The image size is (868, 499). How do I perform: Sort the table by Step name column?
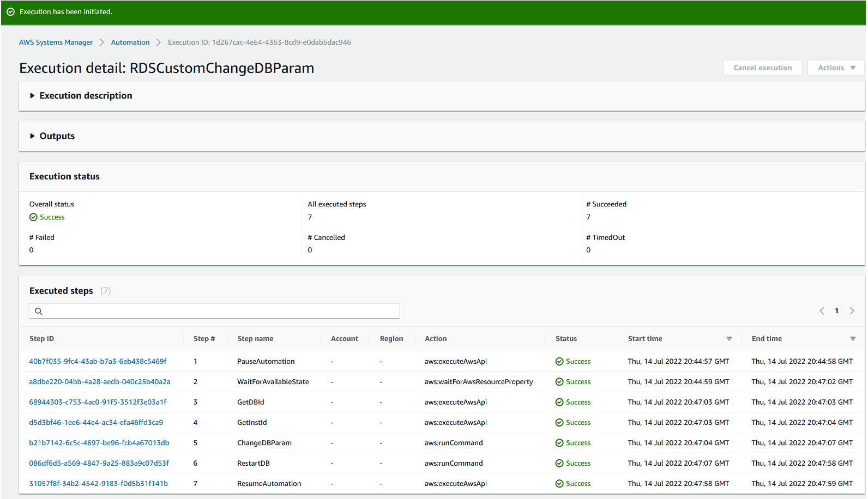click(x=255, y=339)
